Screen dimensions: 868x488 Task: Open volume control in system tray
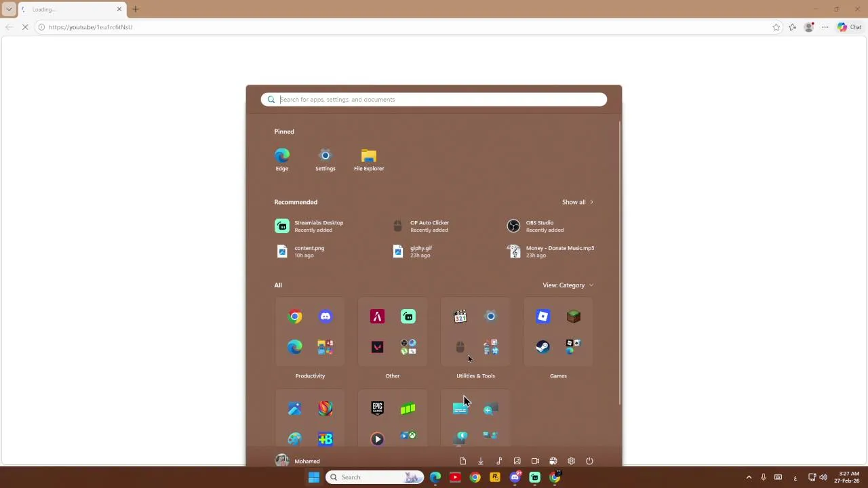823,477
